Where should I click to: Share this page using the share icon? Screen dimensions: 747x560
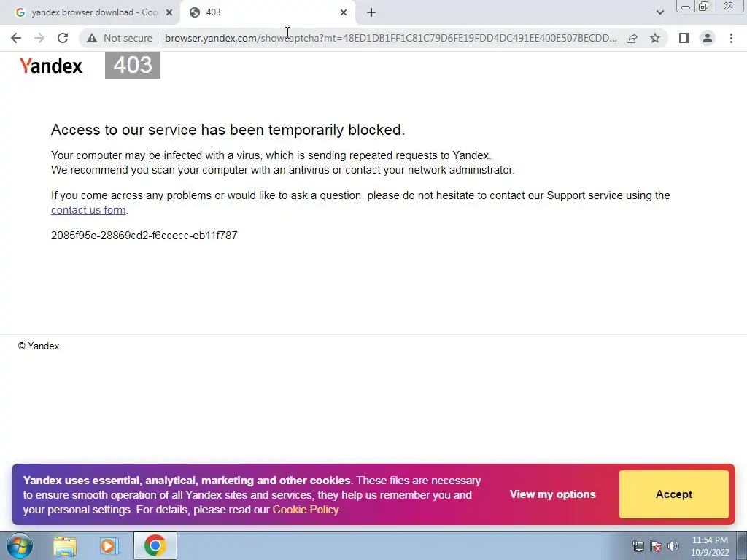tap(632, 38)
